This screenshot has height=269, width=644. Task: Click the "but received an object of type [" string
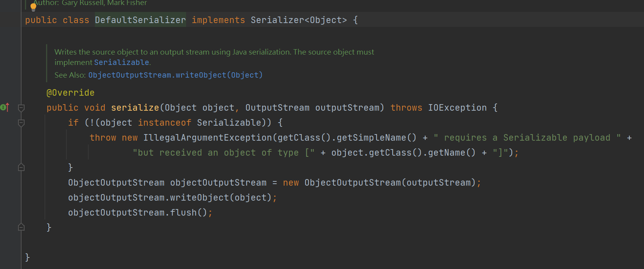coord(224,153)
